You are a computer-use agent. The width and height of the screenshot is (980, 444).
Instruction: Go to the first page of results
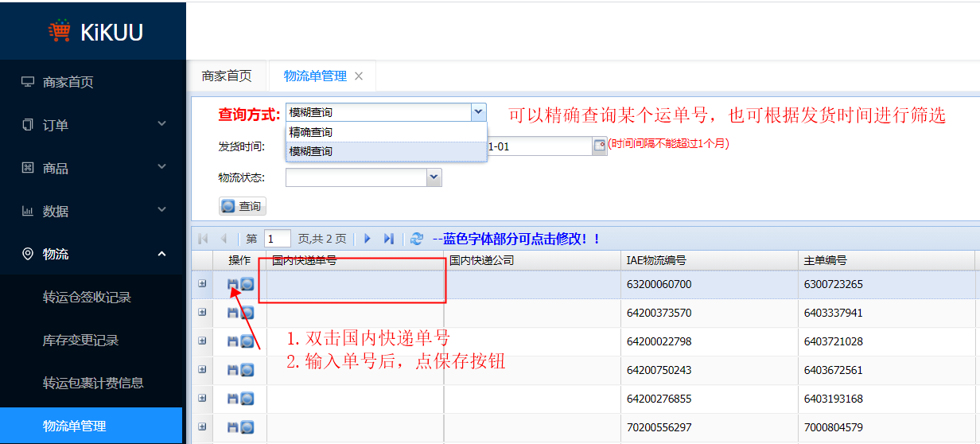pyautogui.click(x=203, y=239)
